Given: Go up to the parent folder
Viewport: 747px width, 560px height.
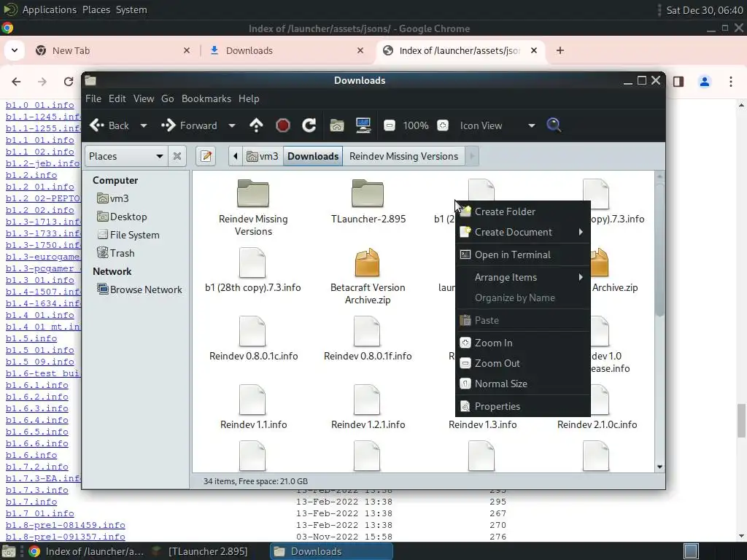Looking at the screenshot, I should [x=256, y=125].
